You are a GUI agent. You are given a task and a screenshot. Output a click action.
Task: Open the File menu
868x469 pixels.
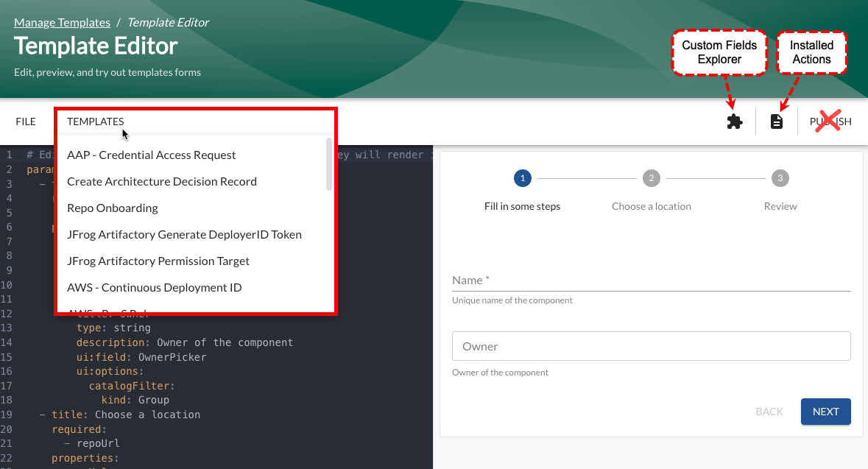[x=26, y=121]
